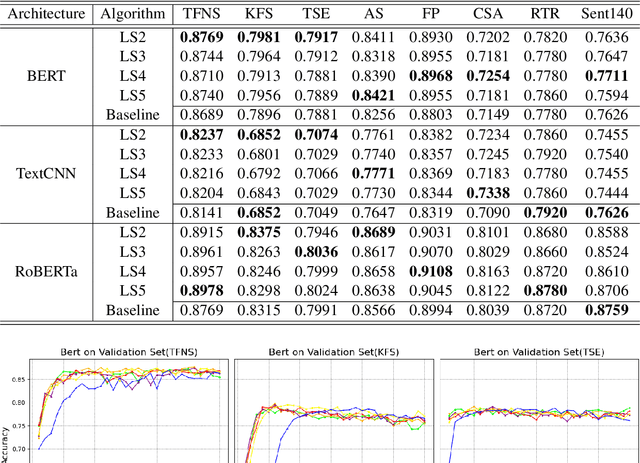Screen dimensions: 640x463
Task: Select the TextCNN architecture row label
Action: tap(45, 174)
